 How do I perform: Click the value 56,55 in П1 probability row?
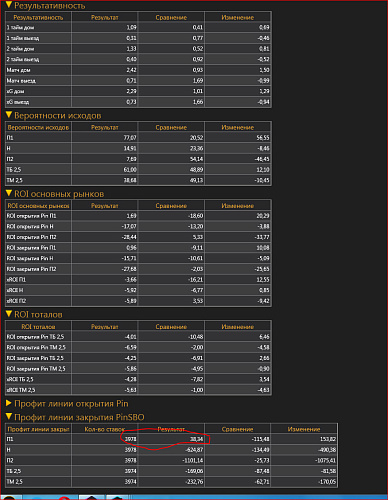(x=263, y=137)
